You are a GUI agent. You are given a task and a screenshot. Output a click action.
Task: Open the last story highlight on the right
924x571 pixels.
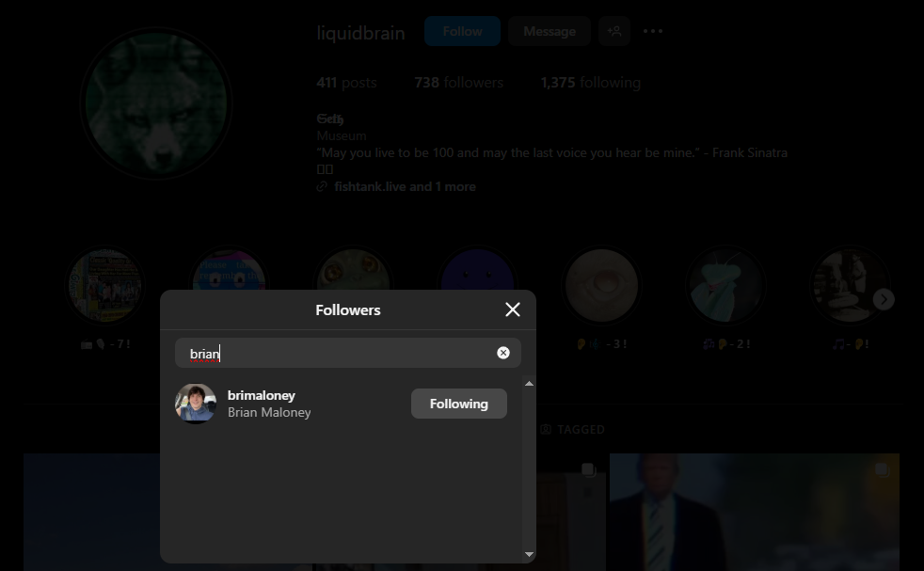pyautogui.click(x=850, y=285)
